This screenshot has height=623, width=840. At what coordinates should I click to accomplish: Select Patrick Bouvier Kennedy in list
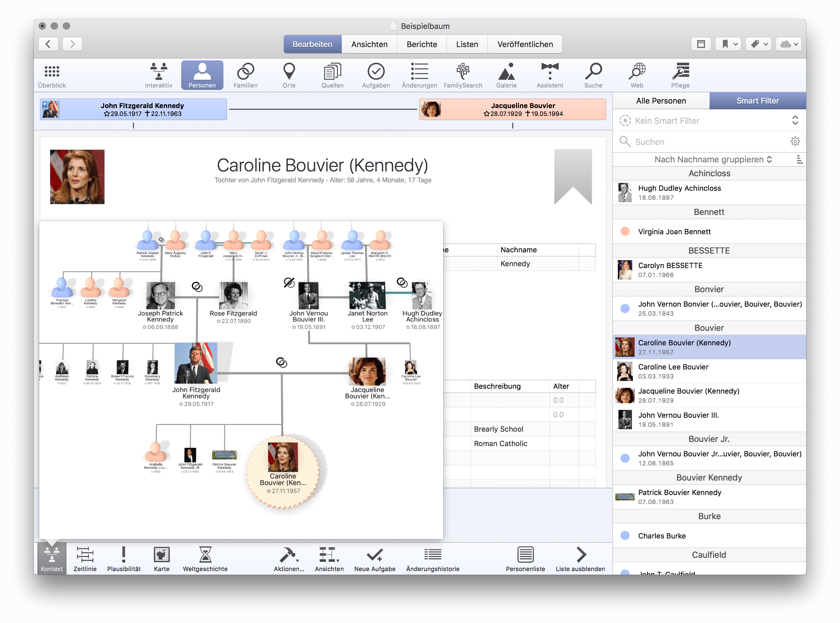[709, 497]
